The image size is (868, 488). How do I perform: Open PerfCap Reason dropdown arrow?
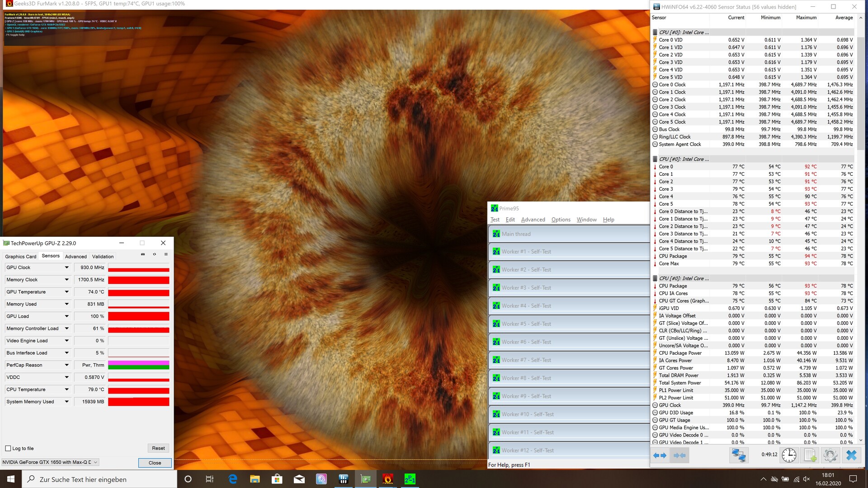[x=66, y=365]
